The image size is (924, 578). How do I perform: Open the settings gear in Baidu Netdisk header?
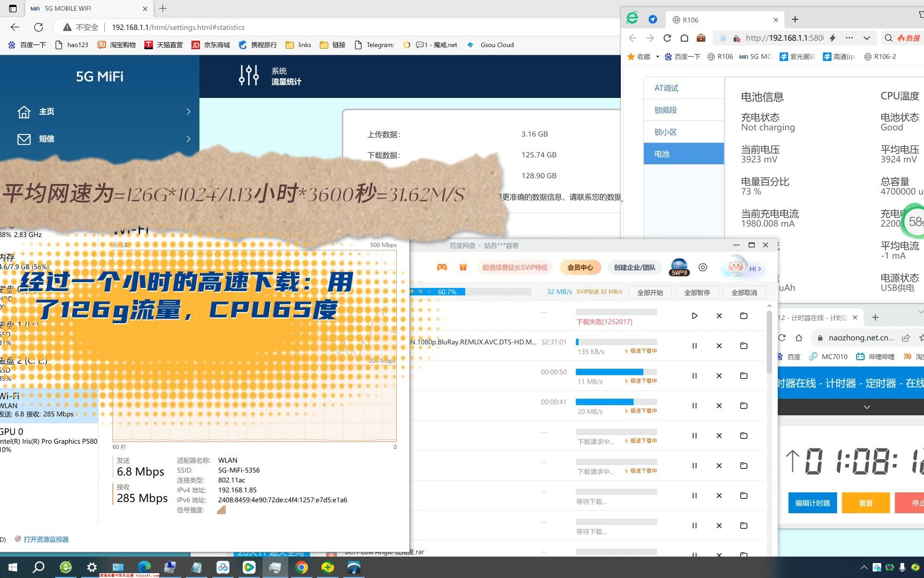click(x=702, y=268)
